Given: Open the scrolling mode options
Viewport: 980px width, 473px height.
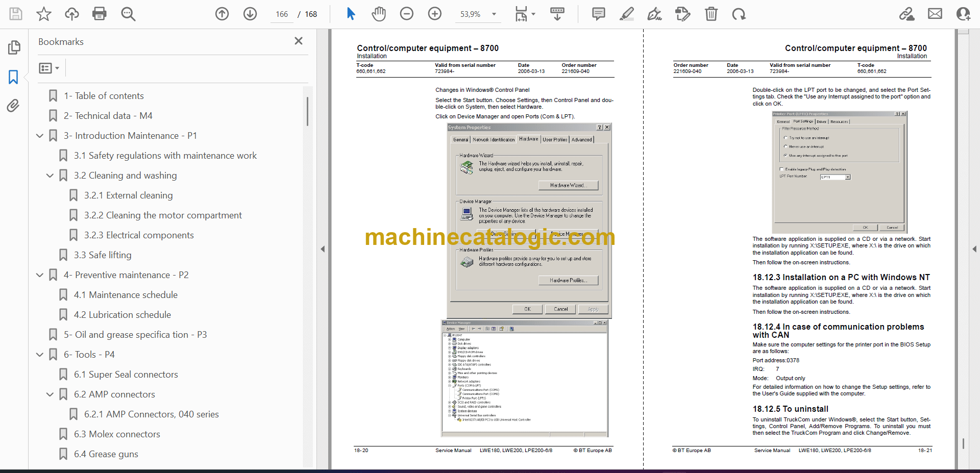Looking at the screenshot, I should pos(557,14).
